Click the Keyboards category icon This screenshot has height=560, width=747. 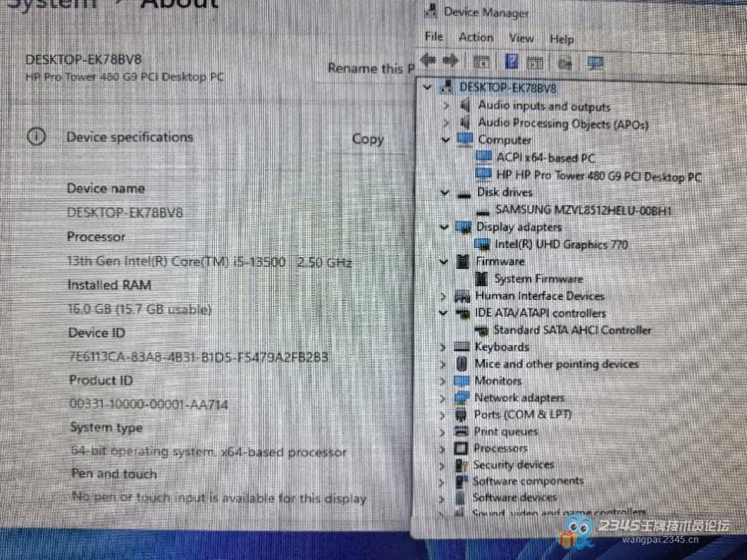461,347
